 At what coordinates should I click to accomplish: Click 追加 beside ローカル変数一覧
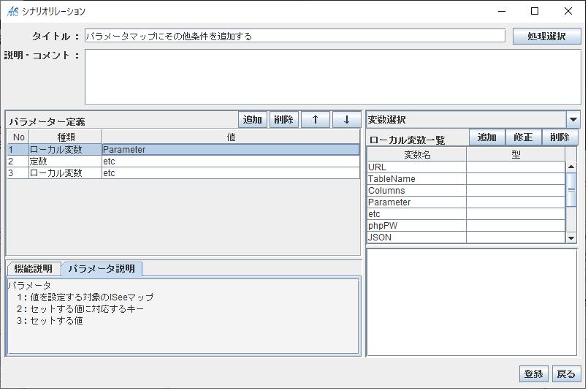pos(486,137)
